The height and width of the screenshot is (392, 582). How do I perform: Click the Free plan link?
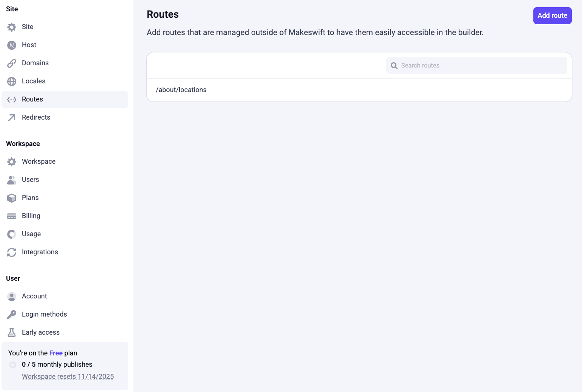(x=56, y=353)
